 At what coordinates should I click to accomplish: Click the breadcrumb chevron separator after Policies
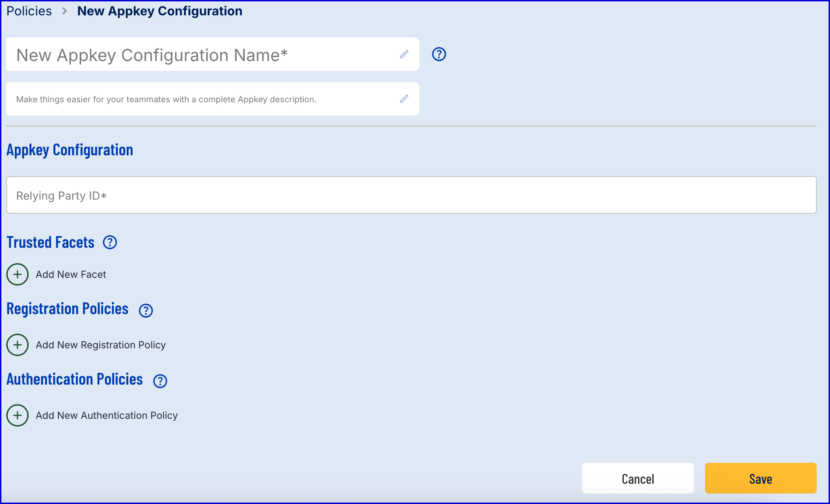tap(65, 11)
